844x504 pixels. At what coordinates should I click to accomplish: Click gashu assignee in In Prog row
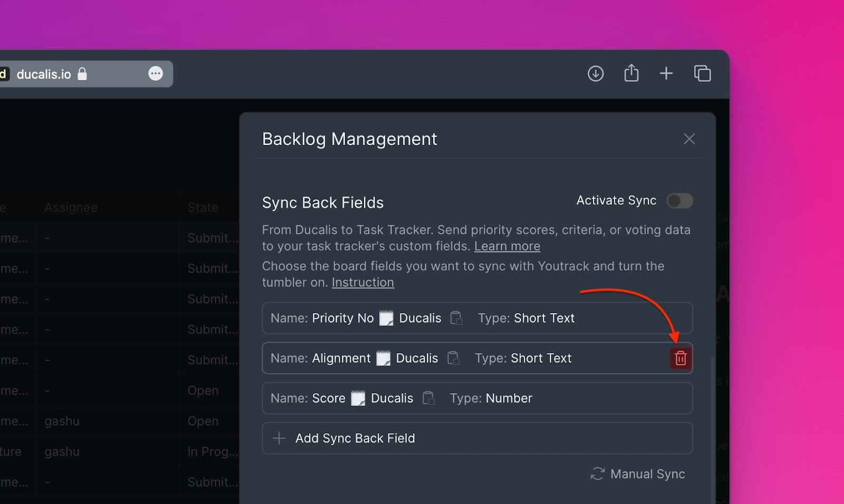coord(62,452)
